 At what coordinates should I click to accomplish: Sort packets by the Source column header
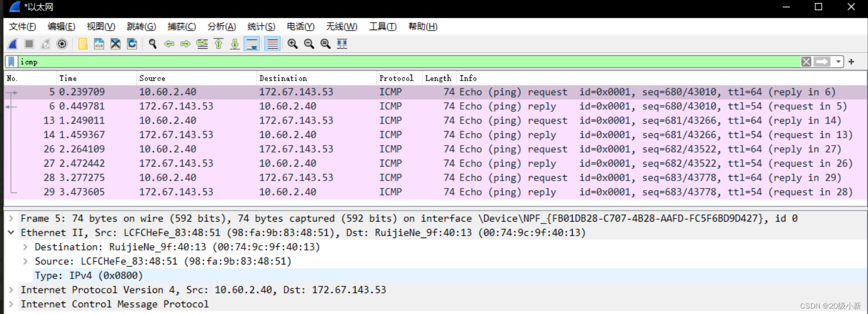197,78
